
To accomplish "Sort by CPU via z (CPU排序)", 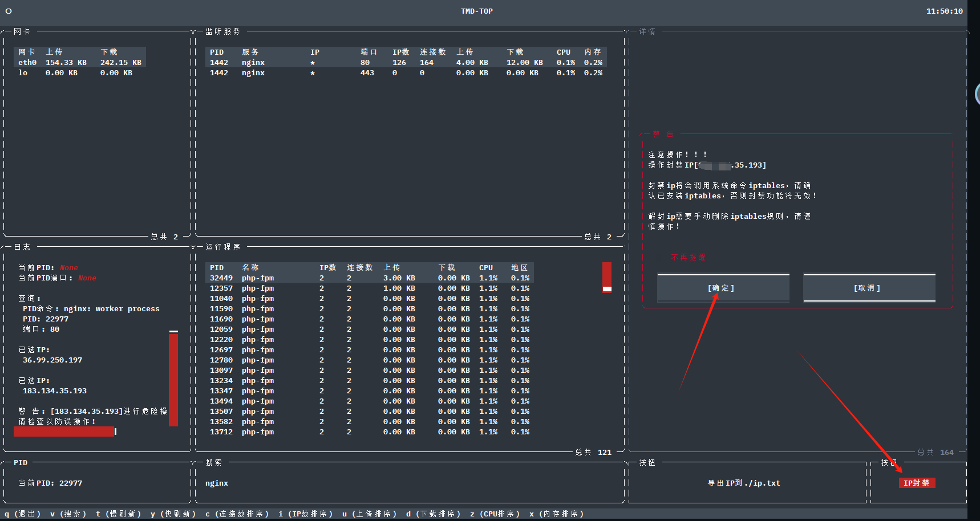I will 495,514.
